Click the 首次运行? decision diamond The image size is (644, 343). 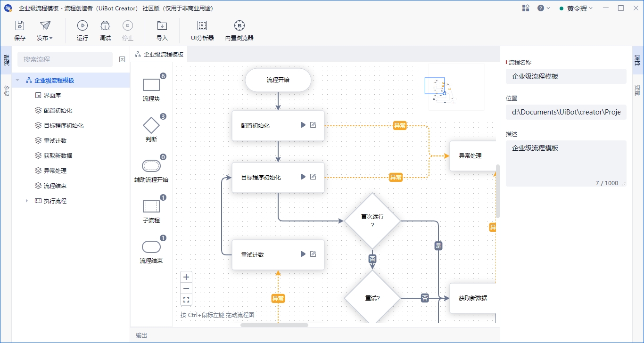pyautogui.click(x=372, y=220)
